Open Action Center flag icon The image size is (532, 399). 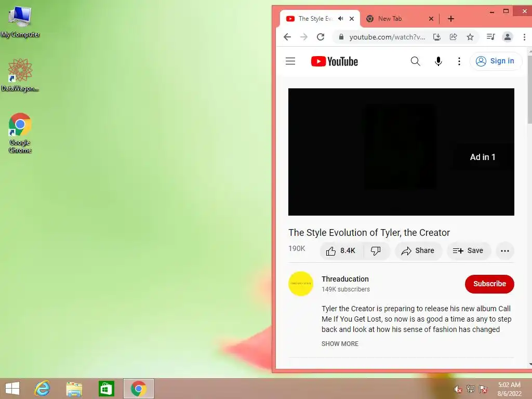pyautogui.click(x=483, y=389)
